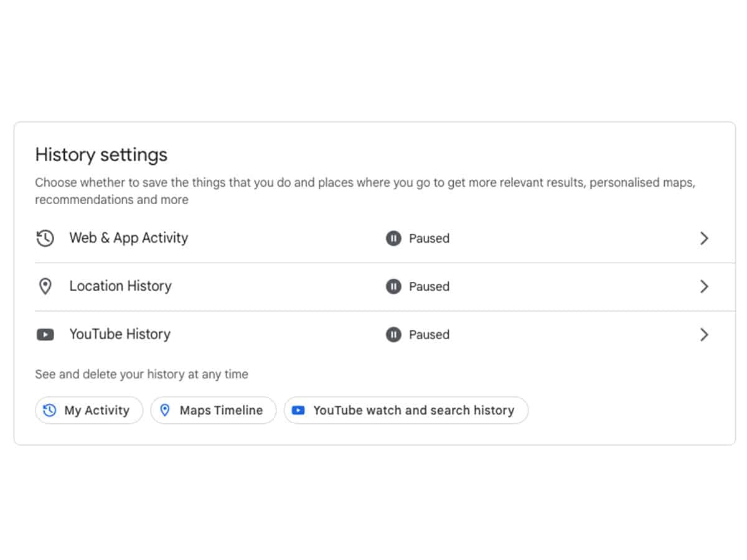Select the Location History row label
Screen dimensions: 747x560
coord(120,286)
